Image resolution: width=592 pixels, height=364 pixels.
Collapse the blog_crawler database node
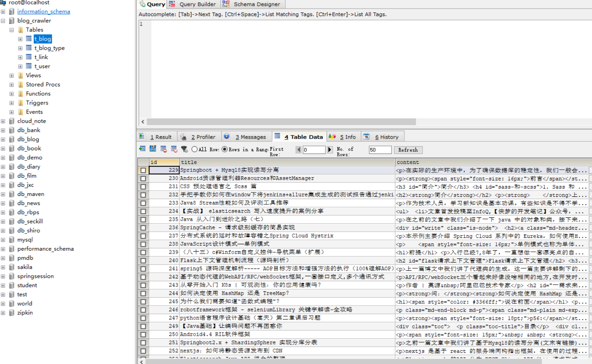(x=3, y=21)
